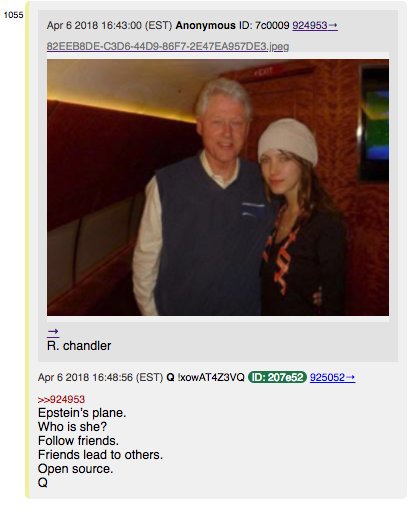Click the ID: 7c0009 label

point(264,26)
